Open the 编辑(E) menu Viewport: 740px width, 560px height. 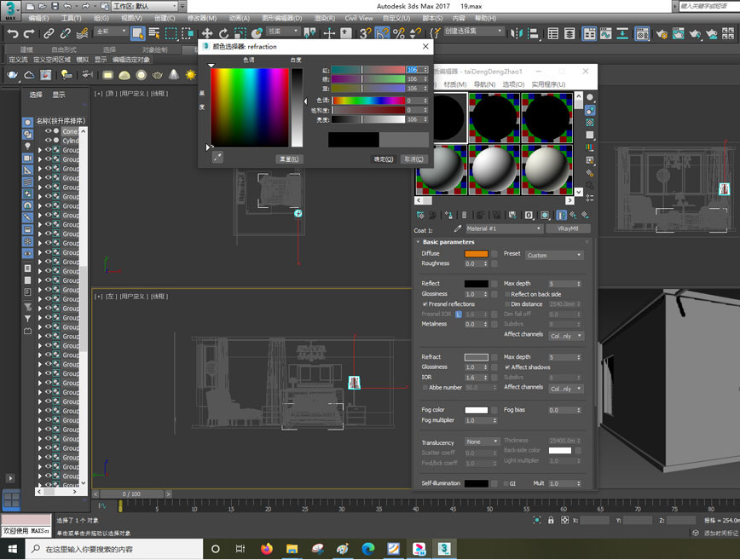pyautogui.click(x=38, y=18)
